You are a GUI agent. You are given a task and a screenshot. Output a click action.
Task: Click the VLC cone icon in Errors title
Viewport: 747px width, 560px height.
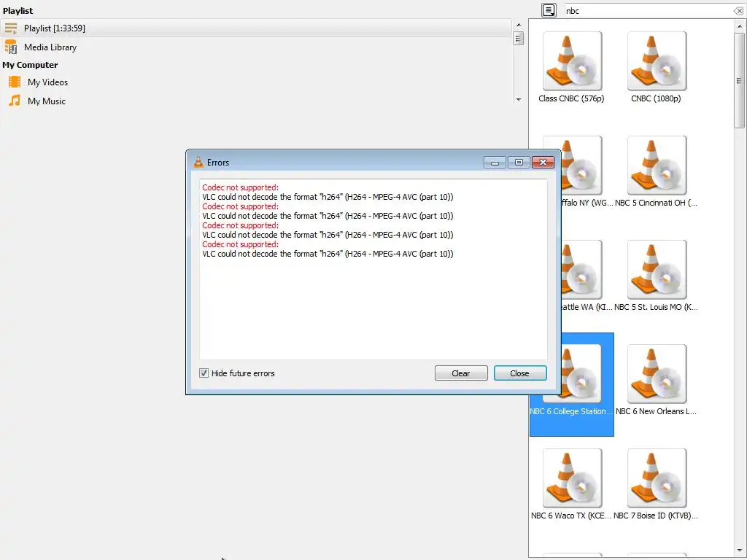[198, 163]
